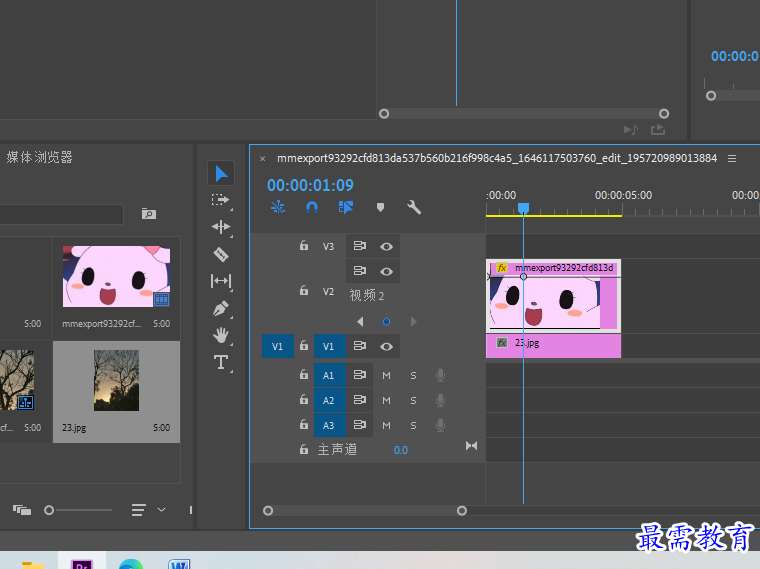Toggle sync lock for V2
Viewport: 760px width, 569px height.
point(360,270)
